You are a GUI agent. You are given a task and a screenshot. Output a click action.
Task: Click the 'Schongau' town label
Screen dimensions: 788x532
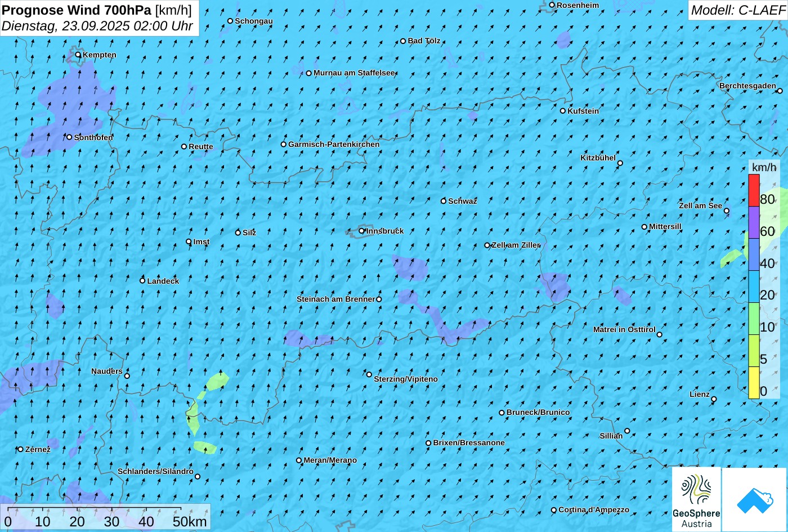254,21
